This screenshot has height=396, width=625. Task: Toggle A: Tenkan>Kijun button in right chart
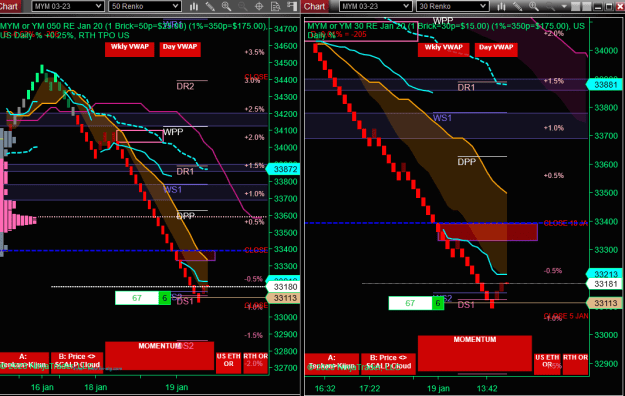332,363
